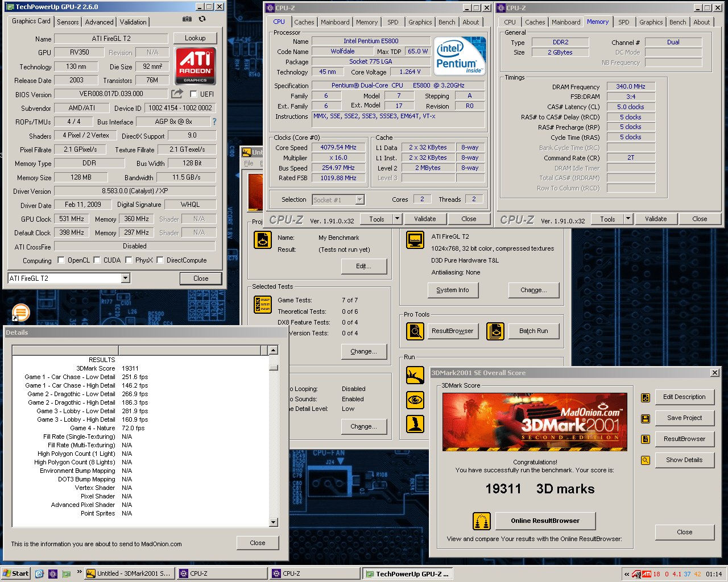Open the ATI FireGL T2 GPU selection dropdown
Screen dimensions: 728x582
[125, 278]
